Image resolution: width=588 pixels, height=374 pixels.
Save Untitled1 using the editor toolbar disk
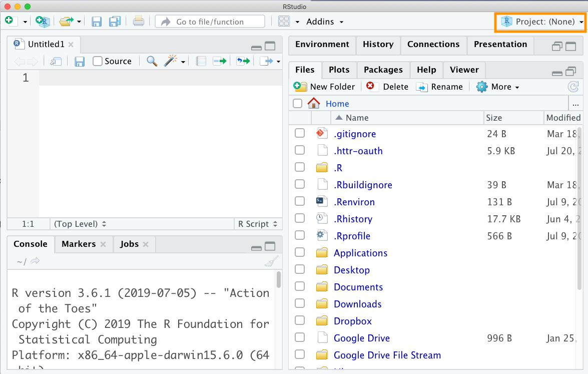80,61
